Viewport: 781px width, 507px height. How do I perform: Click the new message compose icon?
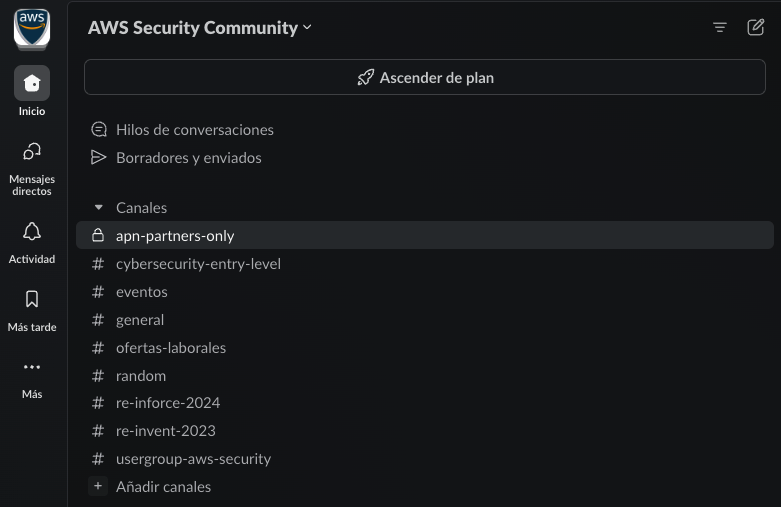pyautogui.click(x=756, y=28)
